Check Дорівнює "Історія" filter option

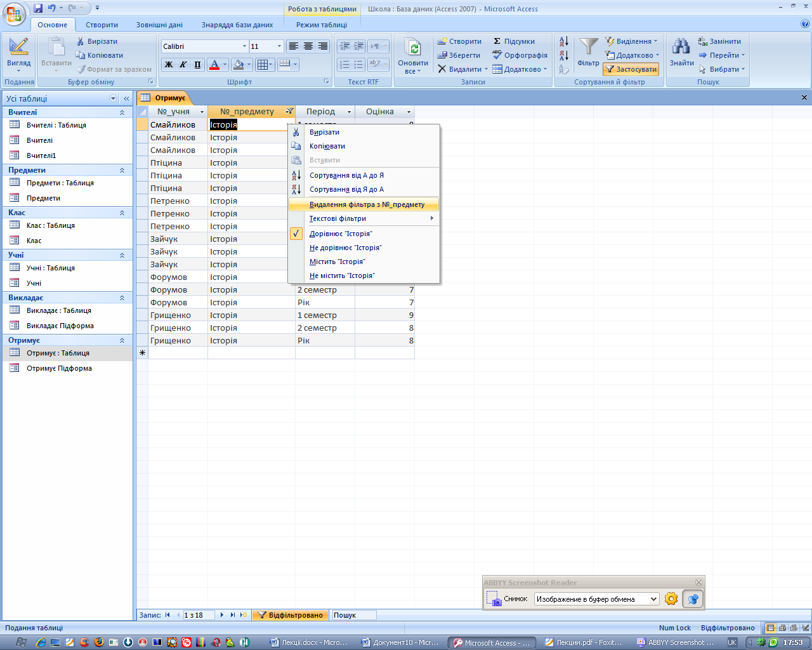click(363, 234)
